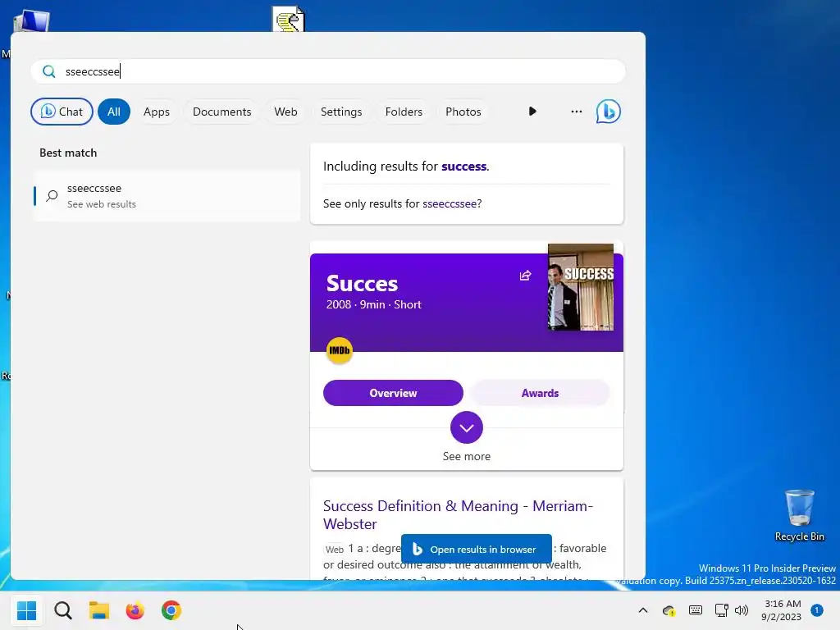Switch to the Folders filter
This screenshot has width=840, height=630.
pos(404,112)
